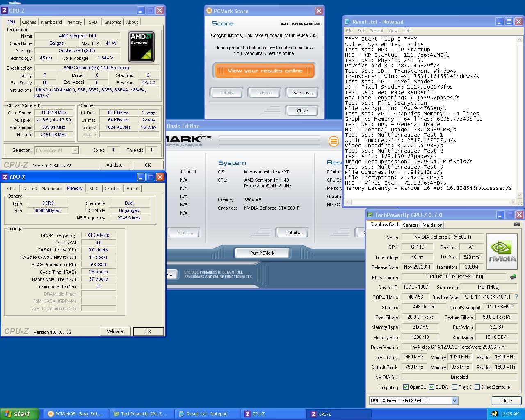525x420 pixels.
Task: Switch to Validation tab in GPU-Z
Action: click(x=432, y=225)
